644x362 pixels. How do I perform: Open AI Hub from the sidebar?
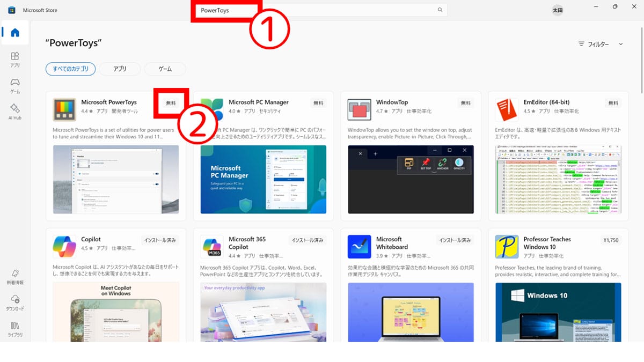pos(15,111)
